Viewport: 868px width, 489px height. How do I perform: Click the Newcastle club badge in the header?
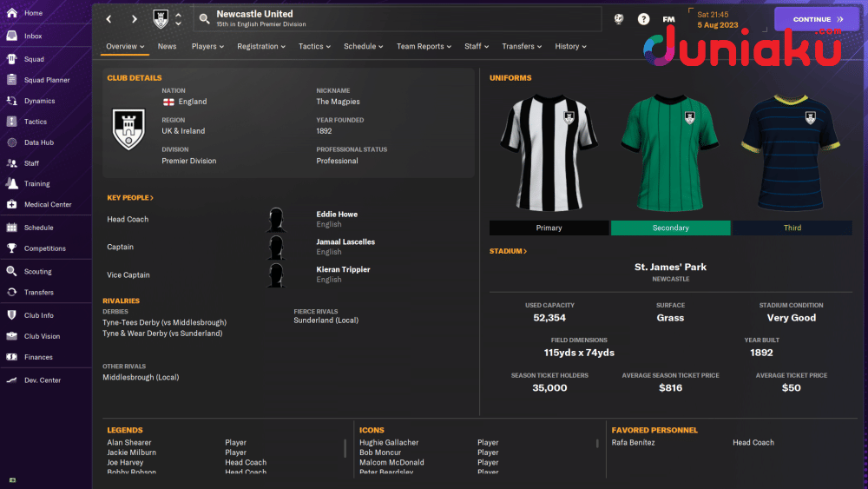point(161,19)
